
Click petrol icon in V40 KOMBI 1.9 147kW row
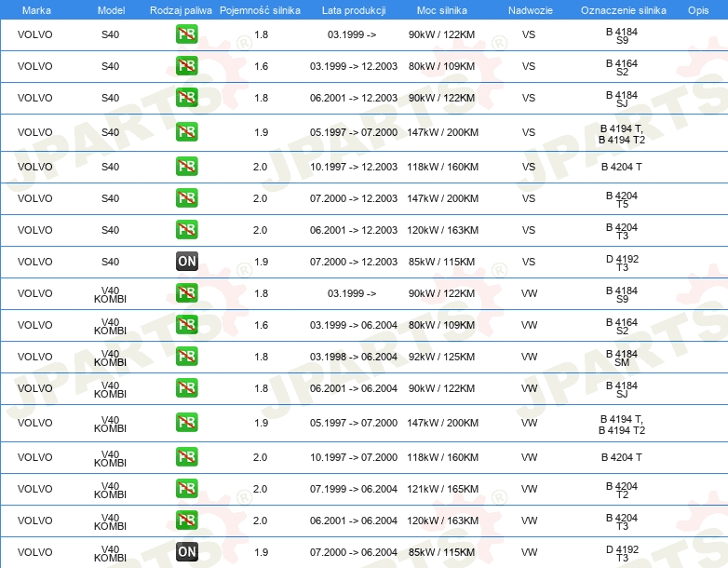[x=186, y=422]
